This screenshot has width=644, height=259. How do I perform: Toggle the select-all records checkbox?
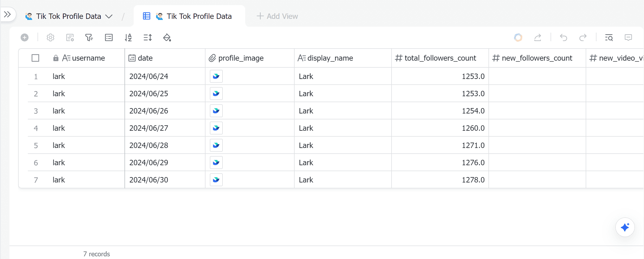click(x=35, y=58)
